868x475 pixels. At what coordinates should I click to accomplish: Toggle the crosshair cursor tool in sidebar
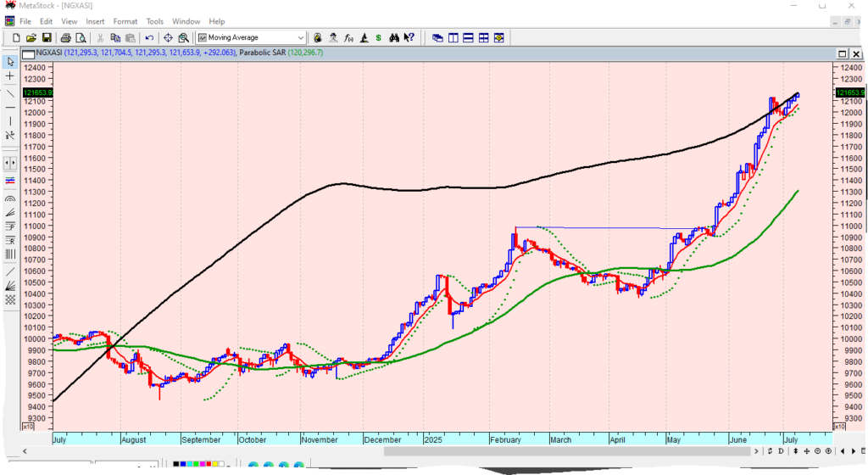click(10, 76)
